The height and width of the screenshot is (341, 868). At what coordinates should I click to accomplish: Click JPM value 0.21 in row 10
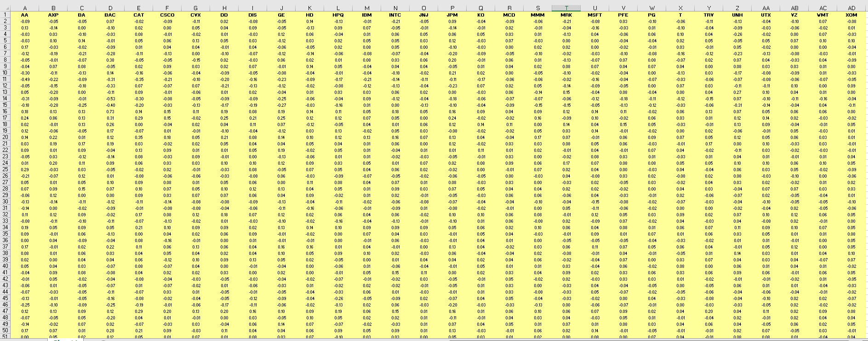pyautogui.click(x=452, y=73)
